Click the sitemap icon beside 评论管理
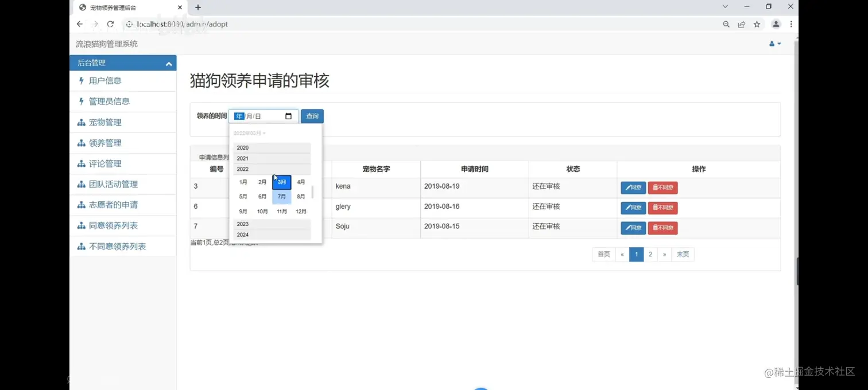Image resolution: width=868 pixels, height=390 pixels. (x=82, y=163)
